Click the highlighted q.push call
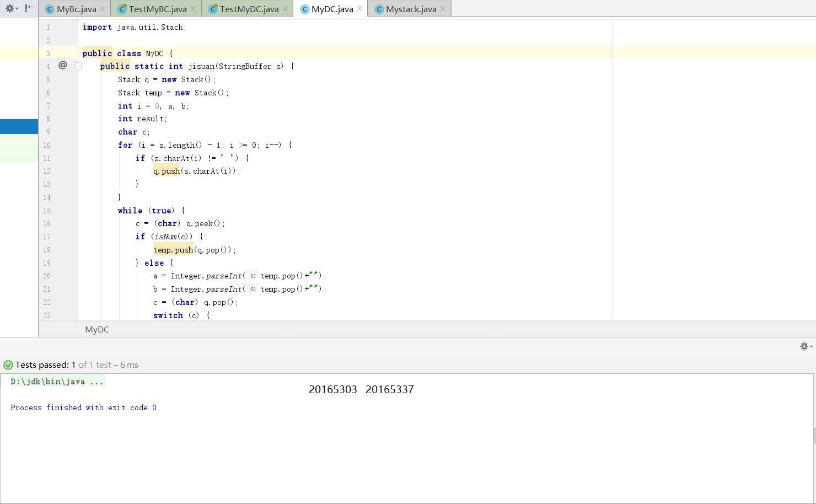Viewport: 816px width, 504px height. tap(167, 171)
